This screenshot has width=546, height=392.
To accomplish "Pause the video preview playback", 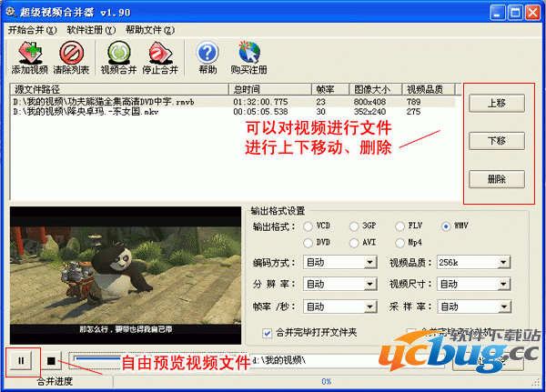I will (21, 361).
